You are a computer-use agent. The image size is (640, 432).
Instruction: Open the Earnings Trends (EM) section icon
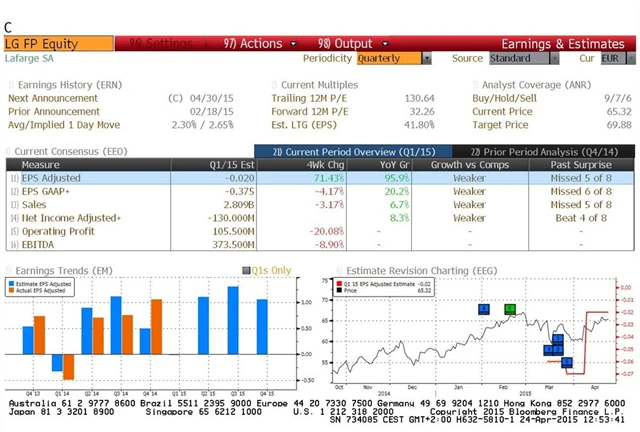pos(10,269)
